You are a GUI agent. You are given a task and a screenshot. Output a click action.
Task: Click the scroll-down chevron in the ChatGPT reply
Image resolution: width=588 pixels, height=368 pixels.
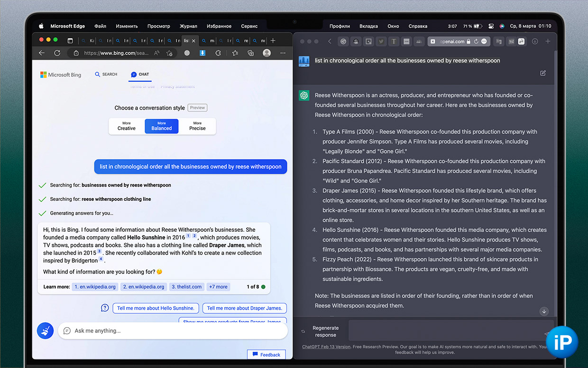click(544, 311)
